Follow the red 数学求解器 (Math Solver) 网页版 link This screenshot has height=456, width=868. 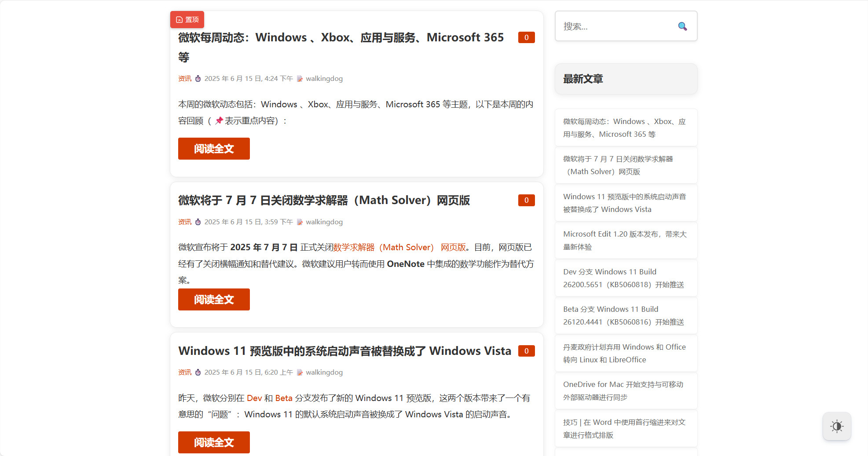click(399, 248)
